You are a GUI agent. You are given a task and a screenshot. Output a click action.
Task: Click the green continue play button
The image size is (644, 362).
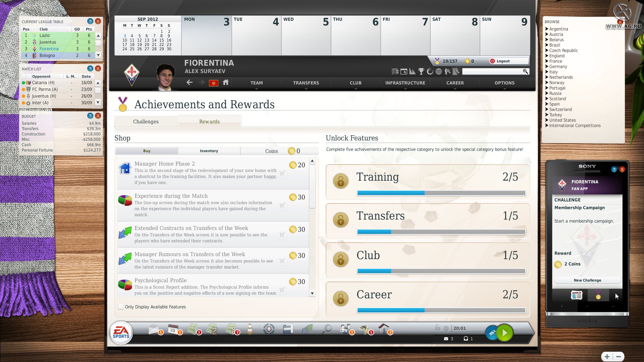pos(504,333)
